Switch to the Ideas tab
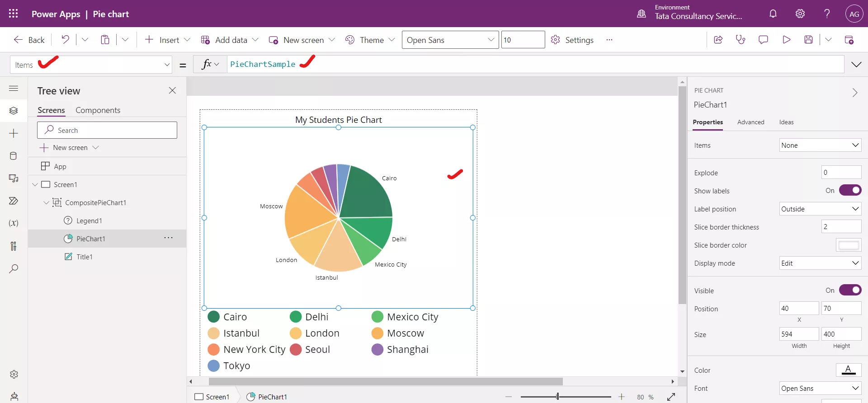The height and width of the screenshot is (403, 868). point(786,122)
